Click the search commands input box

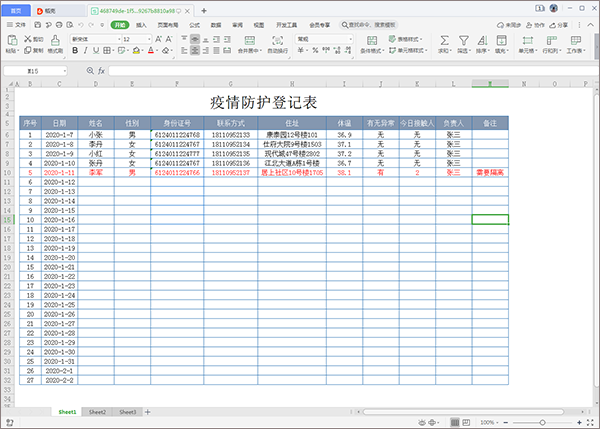pyautogui.click(x=372, y=23)
